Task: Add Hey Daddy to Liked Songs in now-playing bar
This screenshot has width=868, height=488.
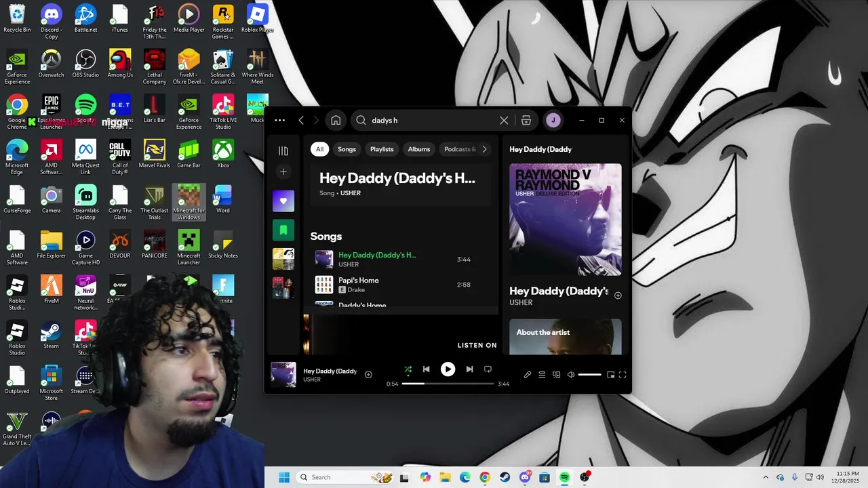Action: coord(368,374)
